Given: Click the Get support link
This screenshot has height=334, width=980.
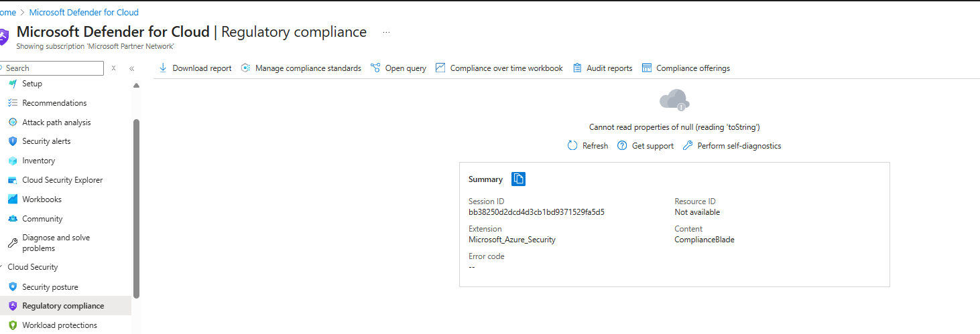Looking at the screenshot, I should click(646, 145).
